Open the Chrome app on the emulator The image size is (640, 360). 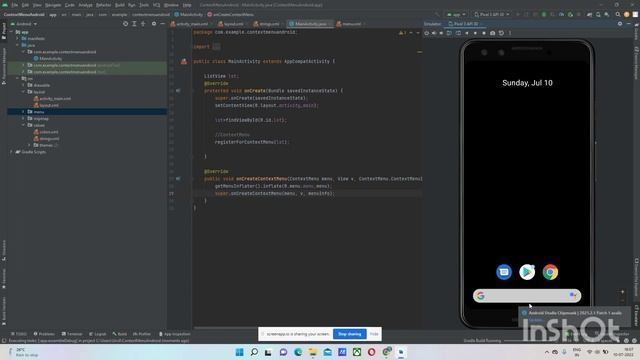pos(550,272)
